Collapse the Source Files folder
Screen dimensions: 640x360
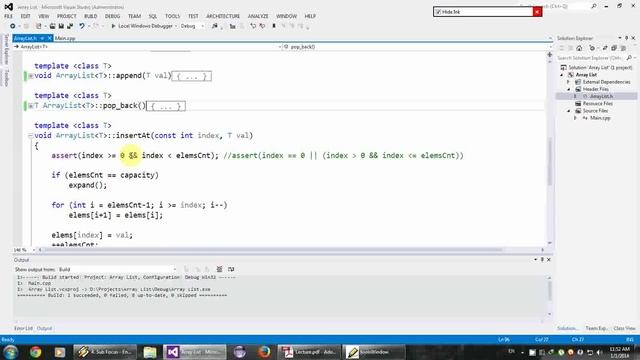pyautogui.click(x=569, y=111)
